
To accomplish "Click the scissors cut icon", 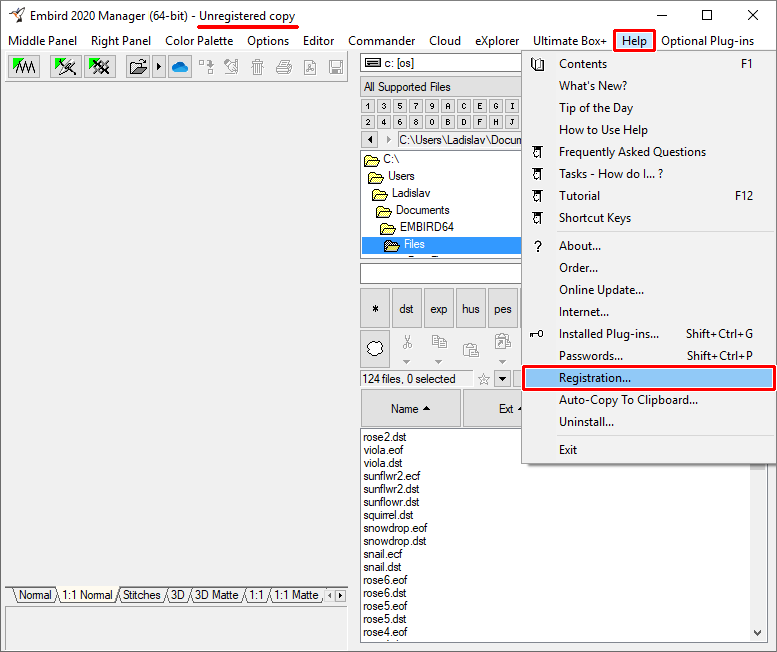I will pyautogui.click(x=407, y=342).
